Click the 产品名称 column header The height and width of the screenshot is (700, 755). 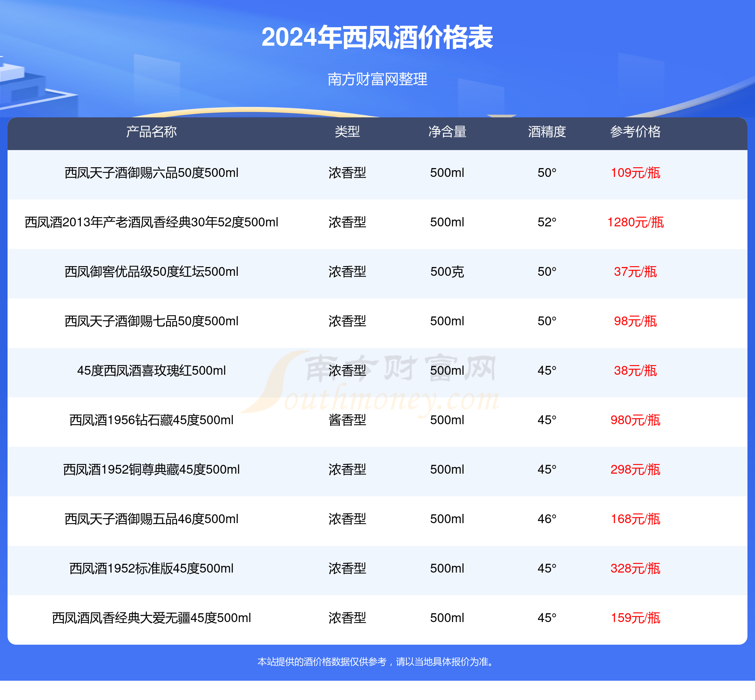click(x=151, y=132)
